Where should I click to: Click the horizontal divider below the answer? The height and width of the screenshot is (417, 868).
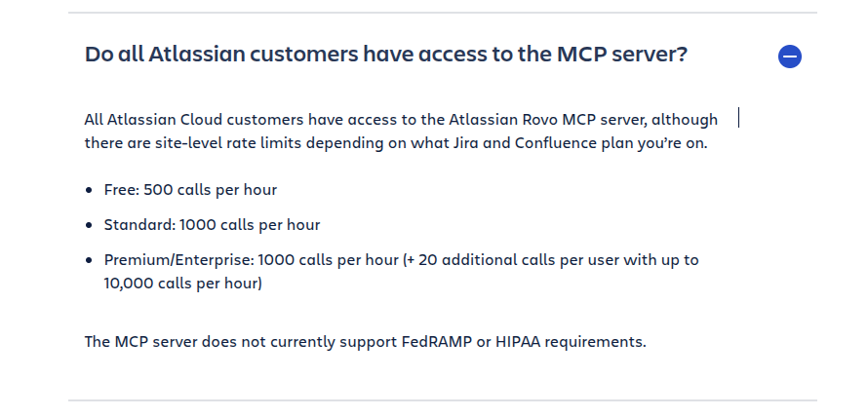pos(443,399)
